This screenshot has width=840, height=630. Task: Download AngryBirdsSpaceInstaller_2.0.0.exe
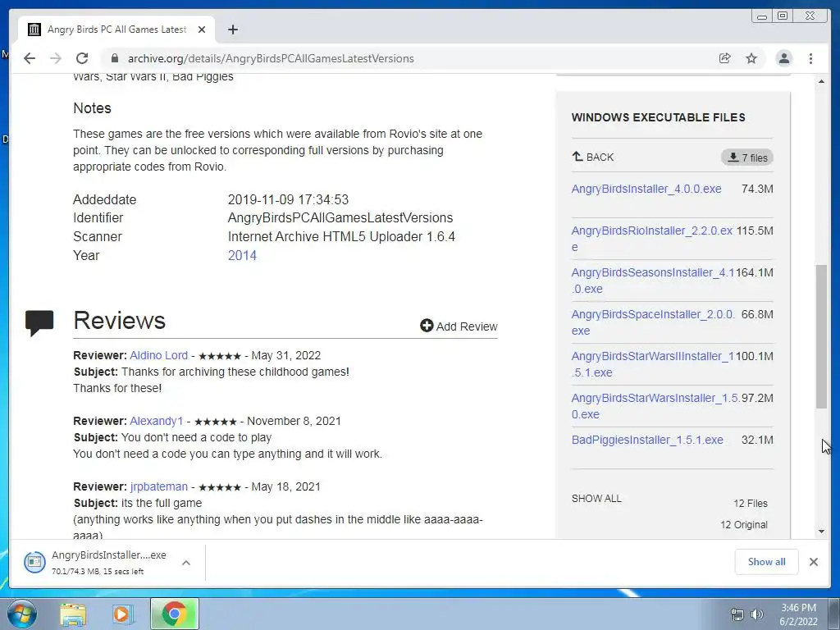coord(652,322)
